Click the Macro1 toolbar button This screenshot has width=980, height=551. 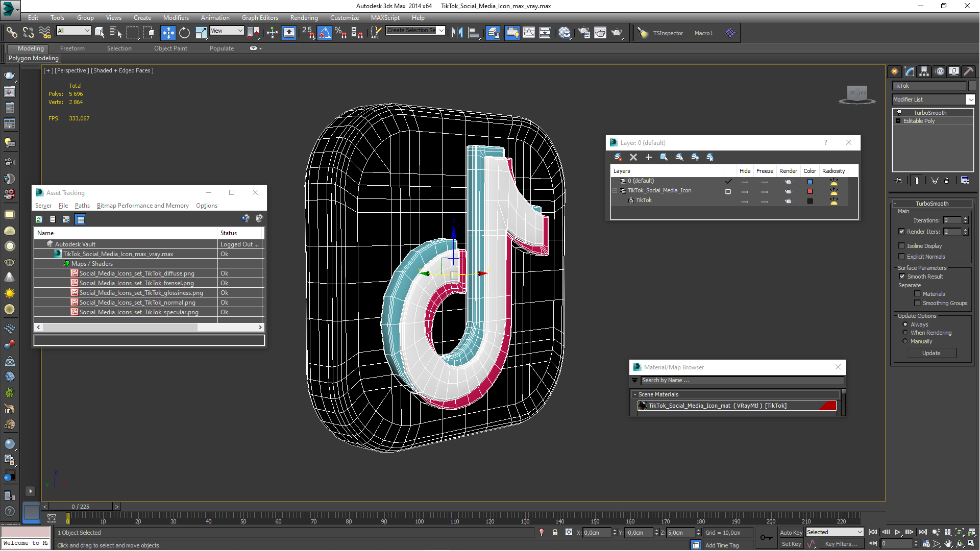point(703,33)
